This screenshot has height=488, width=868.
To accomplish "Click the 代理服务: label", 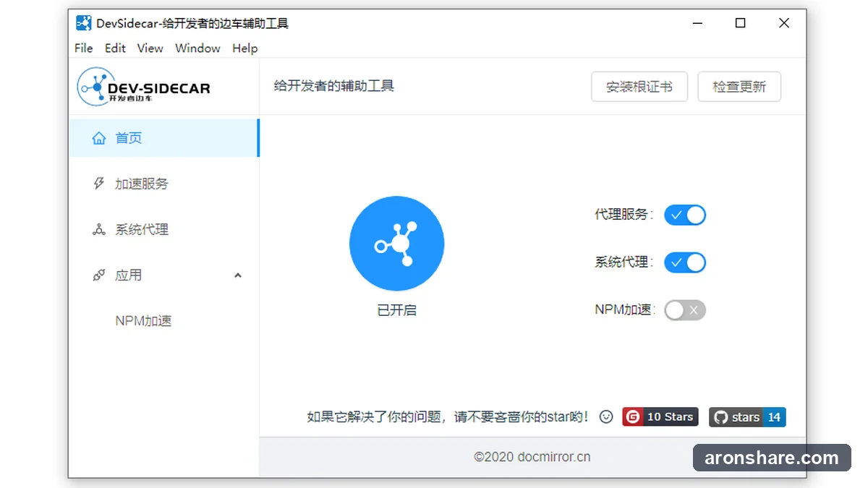I will pyautogui.click(x=624, y=215).
